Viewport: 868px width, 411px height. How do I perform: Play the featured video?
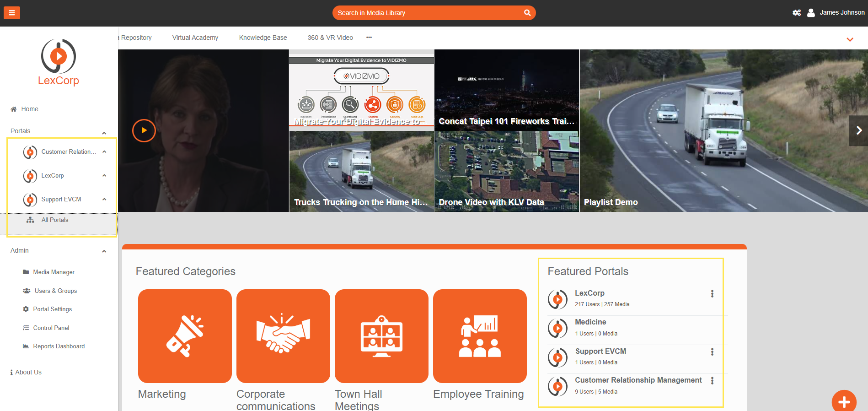click(x=144, y=130)
